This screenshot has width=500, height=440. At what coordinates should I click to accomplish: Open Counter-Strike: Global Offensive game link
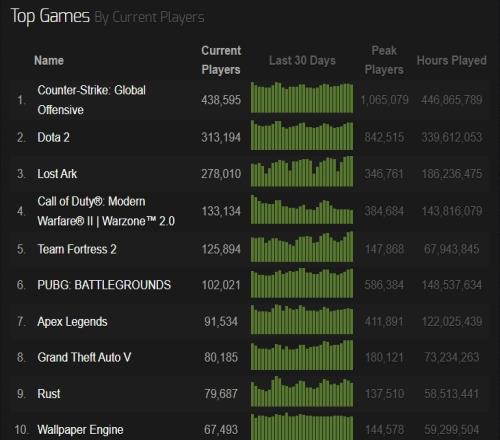(91, 100)
